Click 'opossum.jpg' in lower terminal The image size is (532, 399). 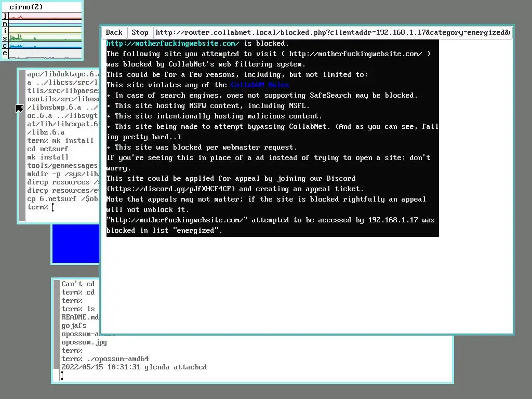(84, 342)
